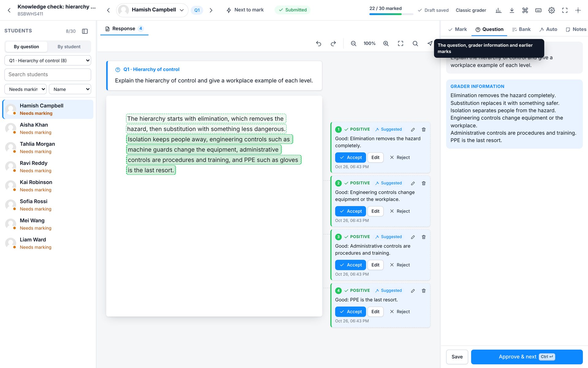The height and width of the screenshot is (368, 588).
Task: Delete annotation 4 with the trash icon
Action: (x=424, y=290)
